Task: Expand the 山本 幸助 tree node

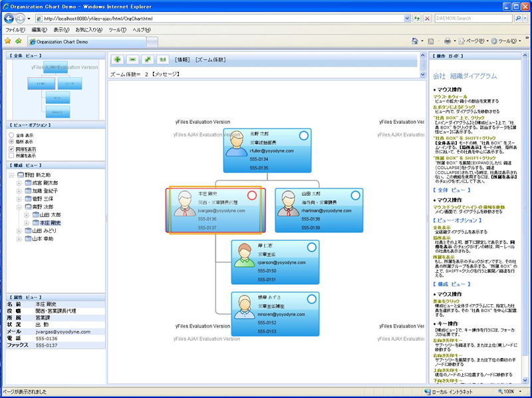Action: pyautogui.click(x=19, y=239)
